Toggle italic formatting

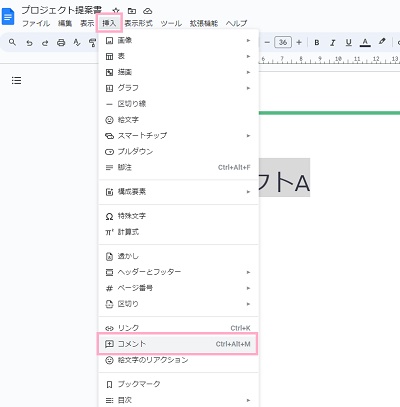click(333, 43)
